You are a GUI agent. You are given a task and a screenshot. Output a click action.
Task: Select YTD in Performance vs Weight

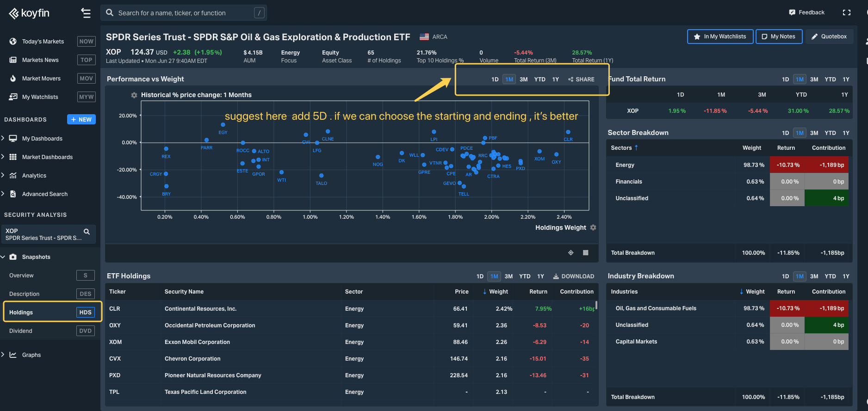click(540, 80)
